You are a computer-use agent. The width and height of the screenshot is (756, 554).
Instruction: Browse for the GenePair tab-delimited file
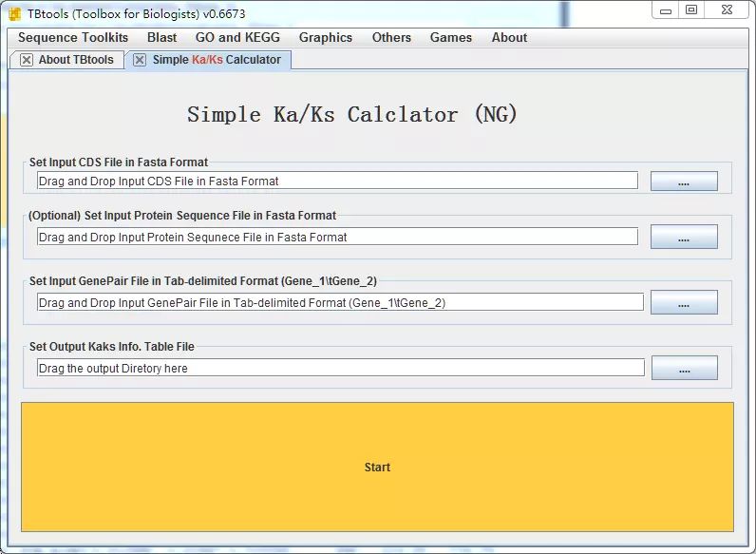coord(683,303)
